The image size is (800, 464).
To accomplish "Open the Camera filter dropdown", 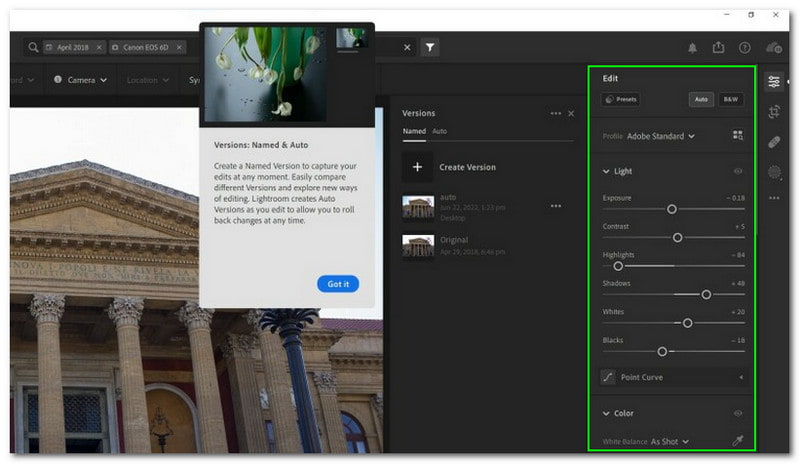I will point(81,80).
